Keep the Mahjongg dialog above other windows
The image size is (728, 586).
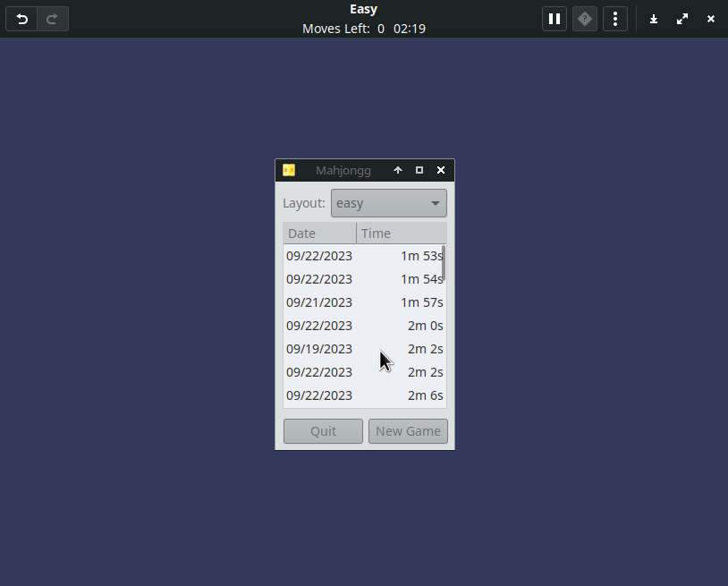coord(398,170)
